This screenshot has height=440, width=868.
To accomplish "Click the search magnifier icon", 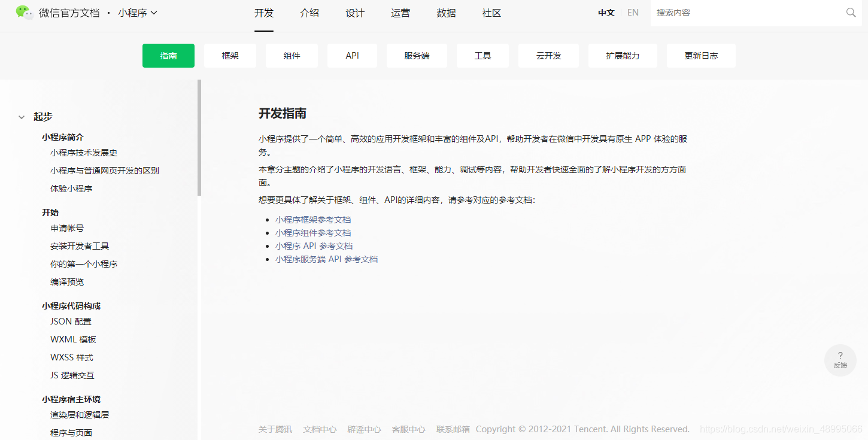I will (851, 13).
